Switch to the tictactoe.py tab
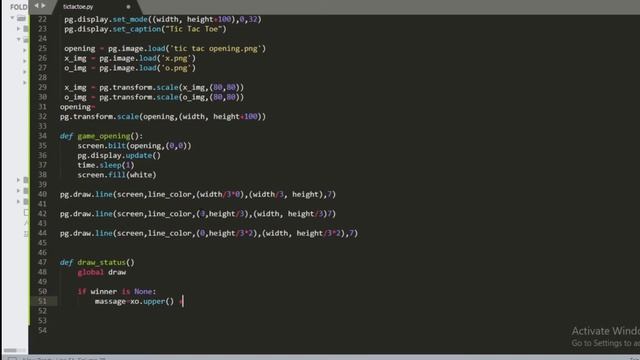Viewport: 640px width, 360px height. [78, 7]
